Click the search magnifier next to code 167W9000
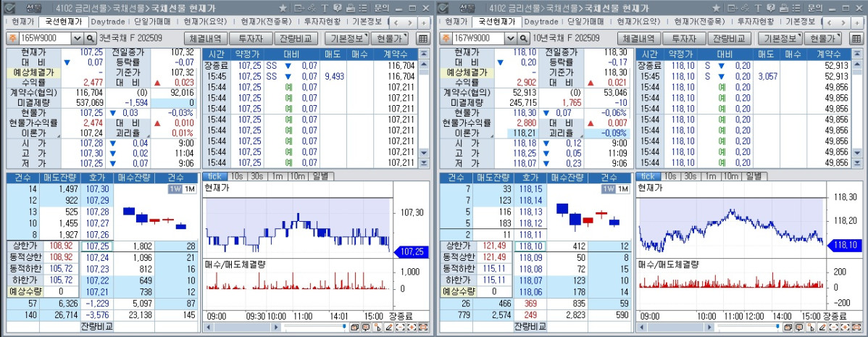Image resolution: width=868 pixels, height=337 pixels. click(x=525, y=38)
